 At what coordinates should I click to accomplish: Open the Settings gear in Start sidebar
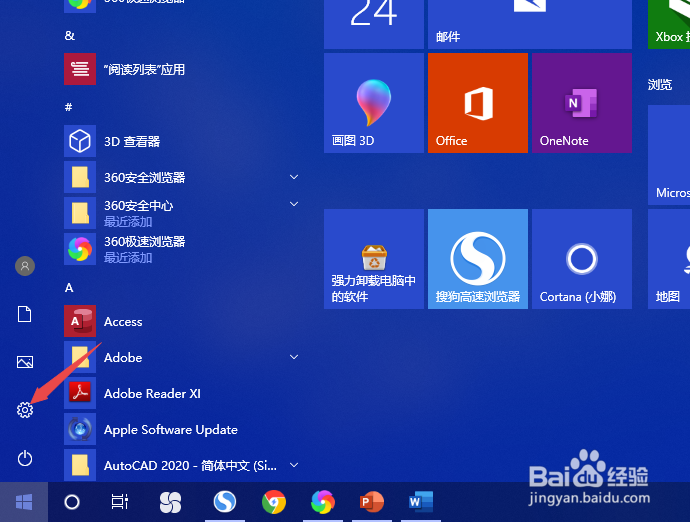[25, 410]
